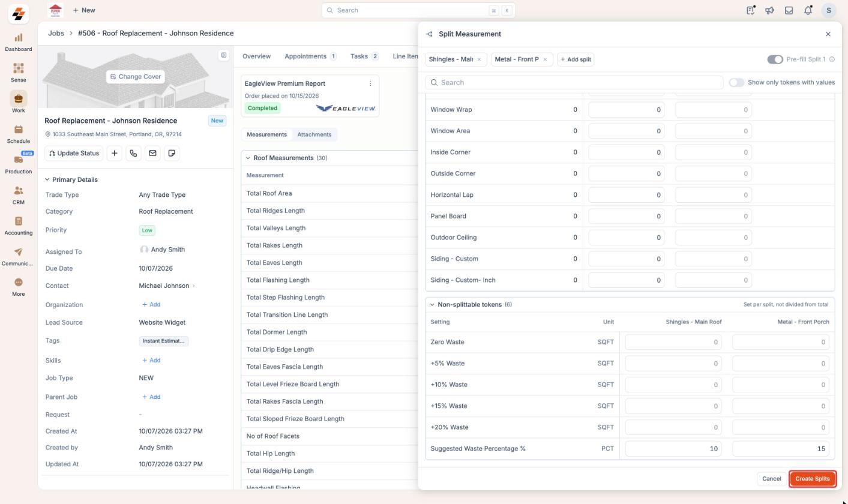The height and width of the screenshot is (504, 848).
Task: Click Add split button
Action: point(576,59)
